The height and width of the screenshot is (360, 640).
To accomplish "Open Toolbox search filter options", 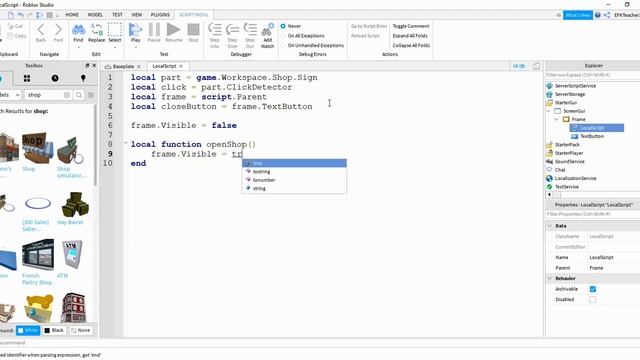I will tap(91, 95).
